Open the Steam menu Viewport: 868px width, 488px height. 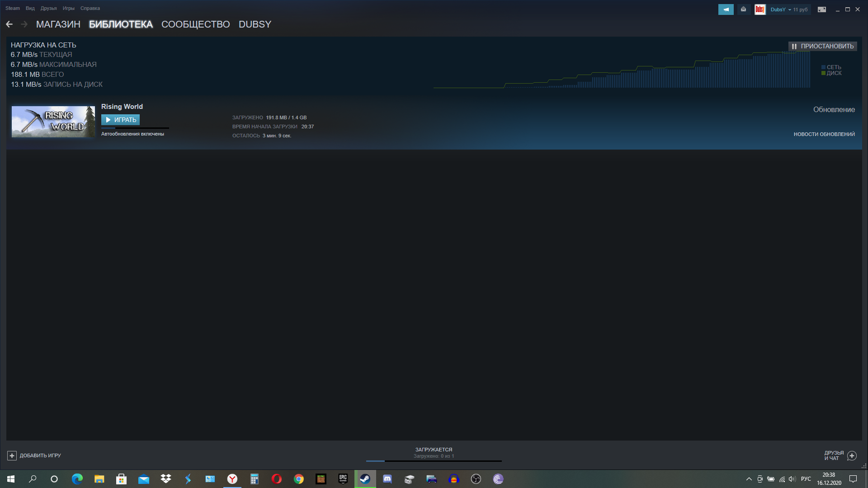(x=13, y=8)
